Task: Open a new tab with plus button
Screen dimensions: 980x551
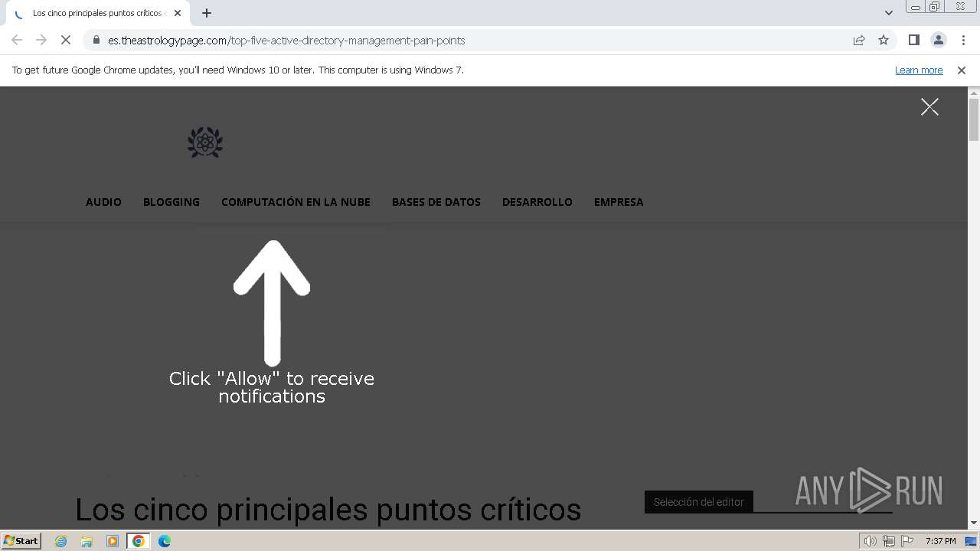Action: click(207, 13)
